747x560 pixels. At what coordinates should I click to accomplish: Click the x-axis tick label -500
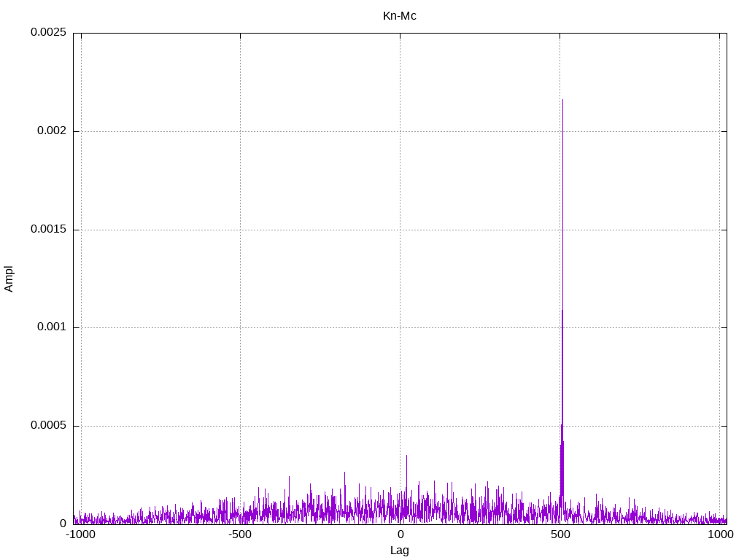(240, 534)
